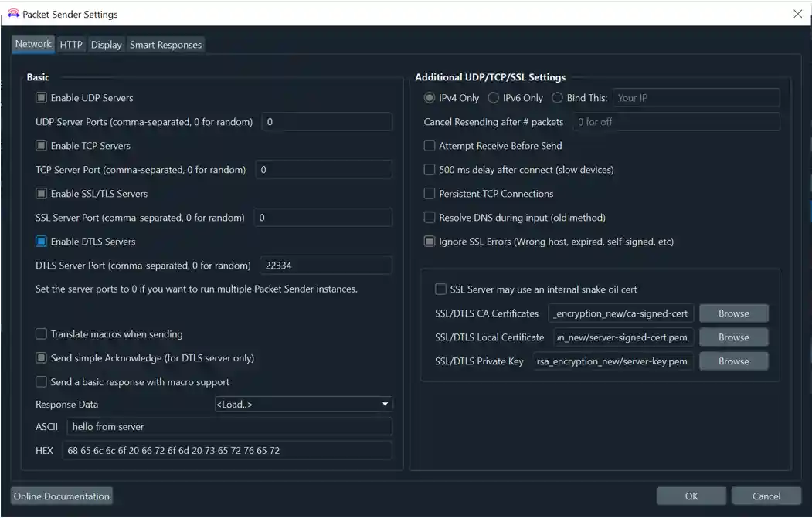Open the Online Documentation
Viewport: 812px width, 518px height.
[61, 496]
